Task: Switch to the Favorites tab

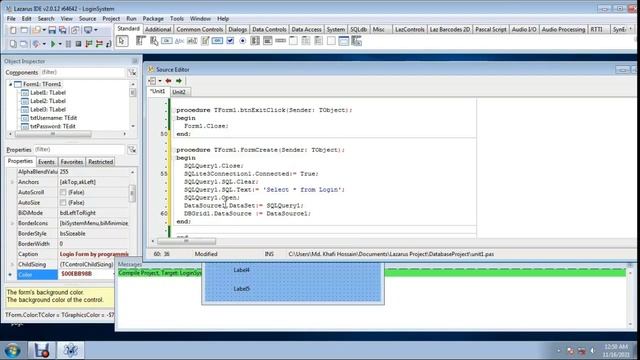Action: [x=72, y=162]
